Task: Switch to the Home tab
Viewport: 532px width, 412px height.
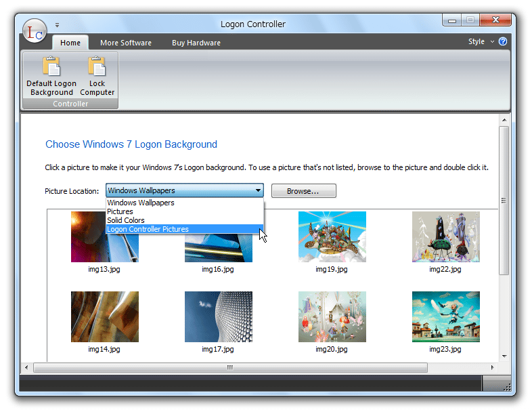Action: [x=70, y=43]
